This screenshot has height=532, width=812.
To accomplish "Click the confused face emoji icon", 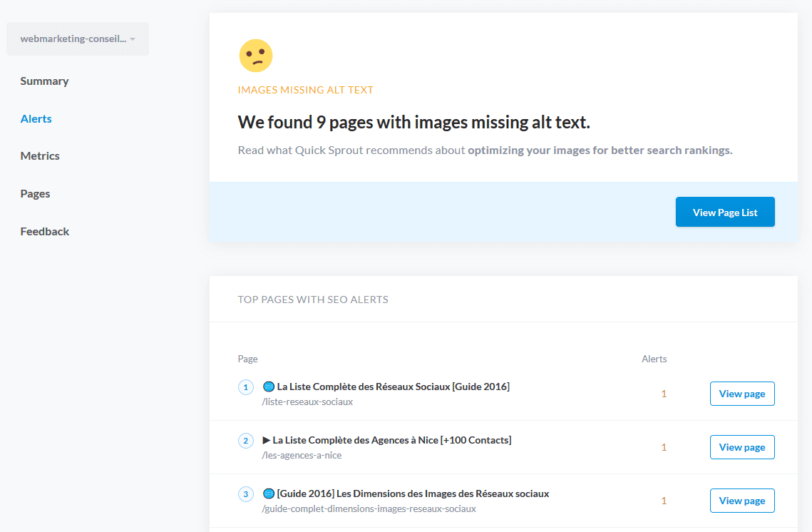I will [256, 56].
